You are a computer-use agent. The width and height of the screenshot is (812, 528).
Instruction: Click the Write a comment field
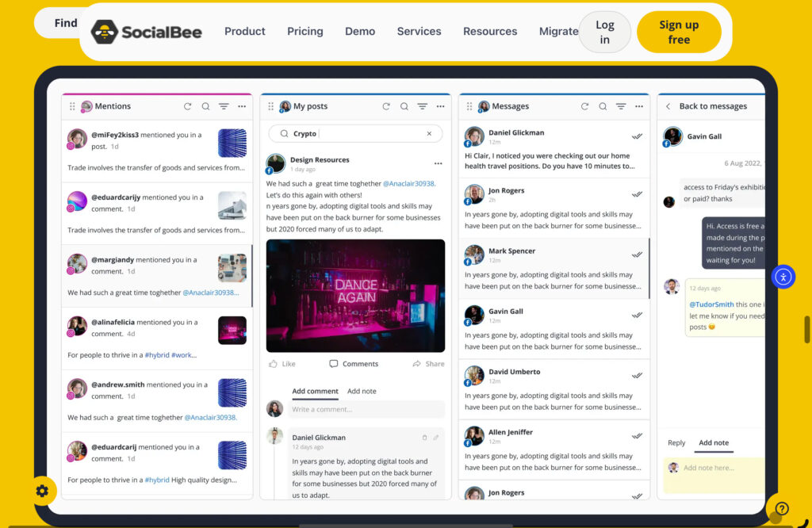point(366,409)
